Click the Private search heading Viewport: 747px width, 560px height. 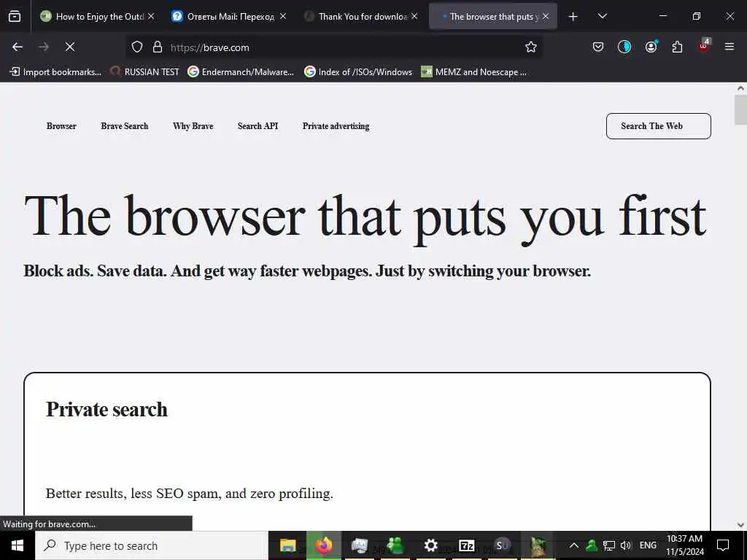pyautogui.click(x=107, y=410)
